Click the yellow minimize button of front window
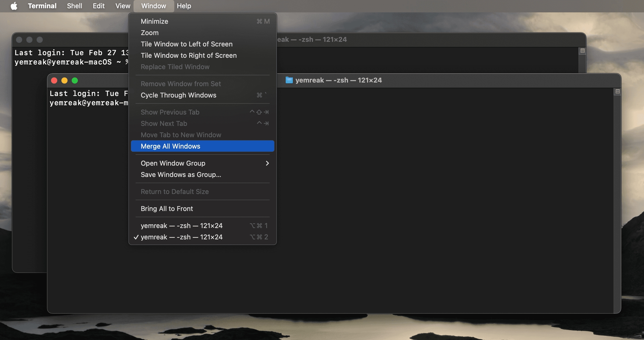This screenshot has width=644, height=340. click(x=64, y=81)
